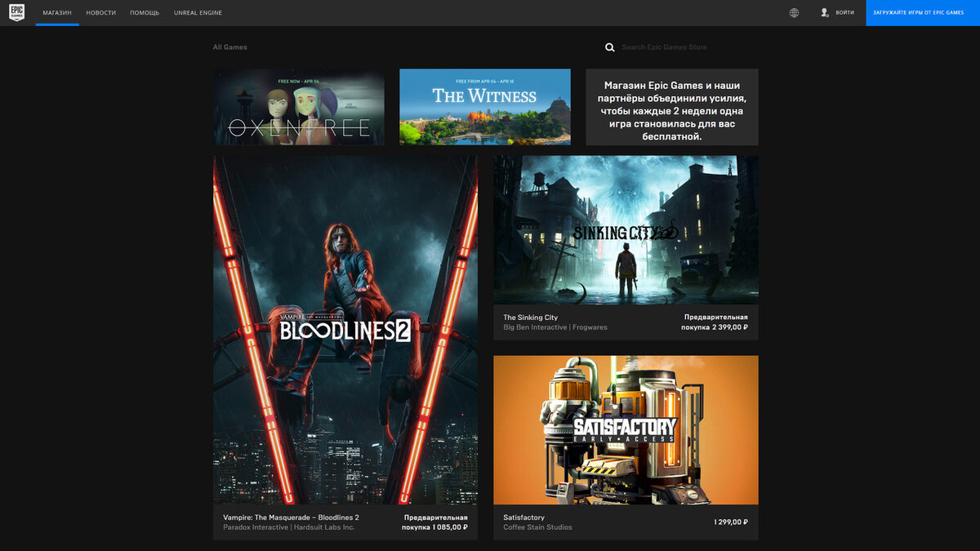Click the Epic Games logo icon
Viewport: 980px width, 551px height.
pos(16,12)
